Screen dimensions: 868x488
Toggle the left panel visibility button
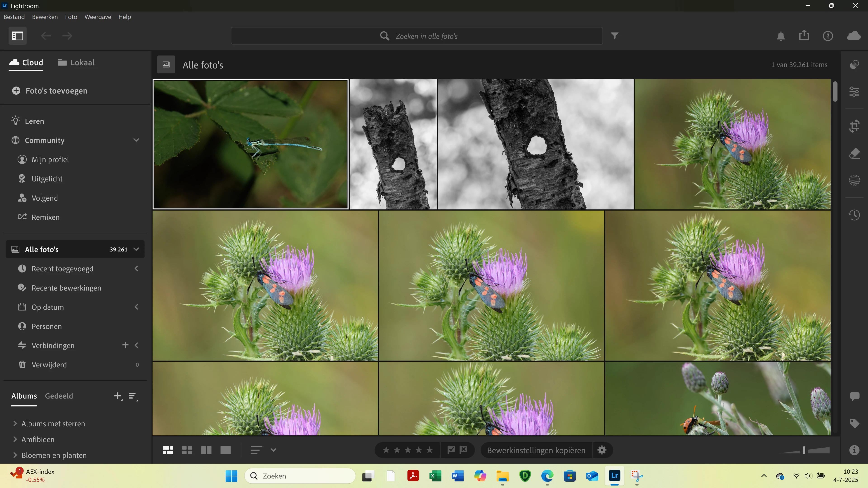coord(18,36)
